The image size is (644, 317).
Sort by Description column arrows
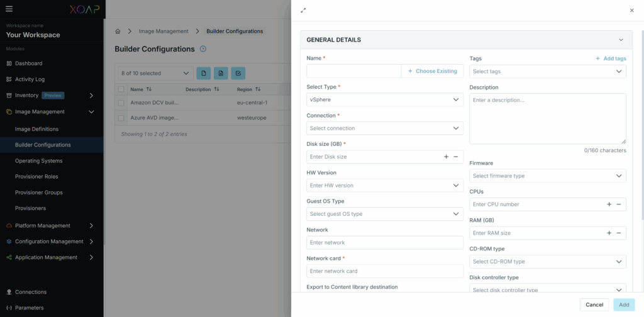tap(216, 89)
